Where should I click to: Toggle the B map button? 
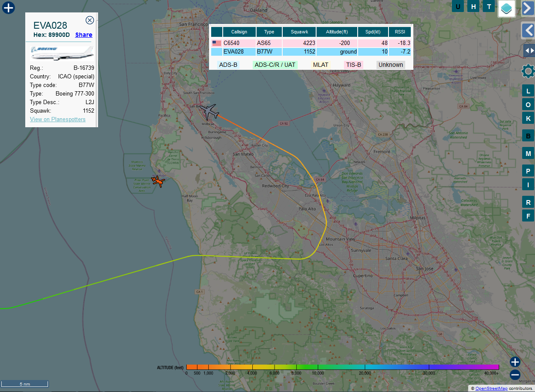point(528,136)
